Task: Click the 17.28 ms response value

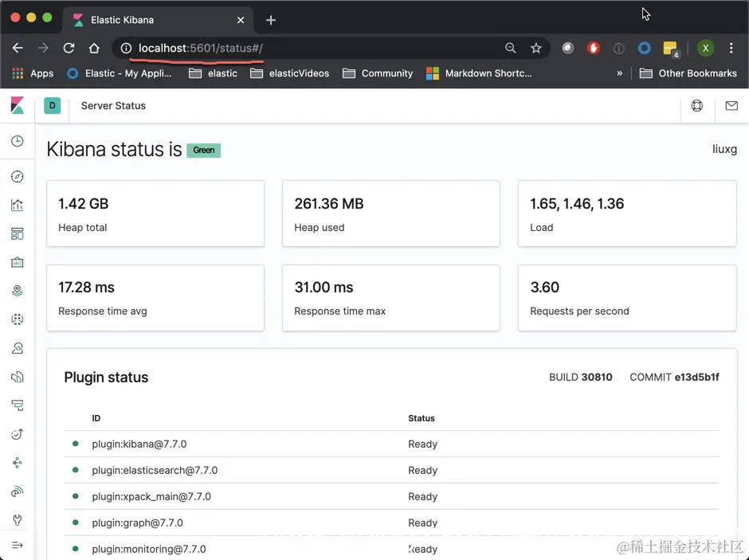Action: click(x=87, y=288)
